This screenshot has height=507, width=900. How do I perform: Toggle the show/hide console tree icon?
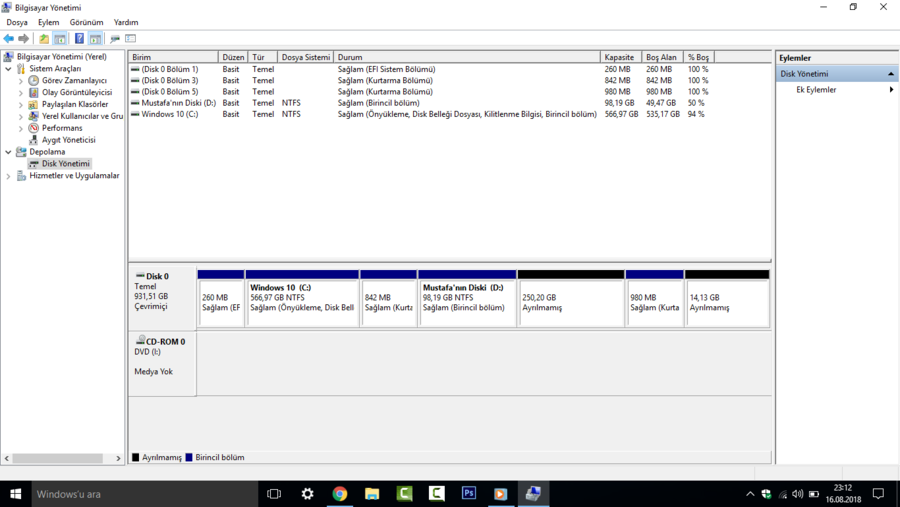(60, 38)
